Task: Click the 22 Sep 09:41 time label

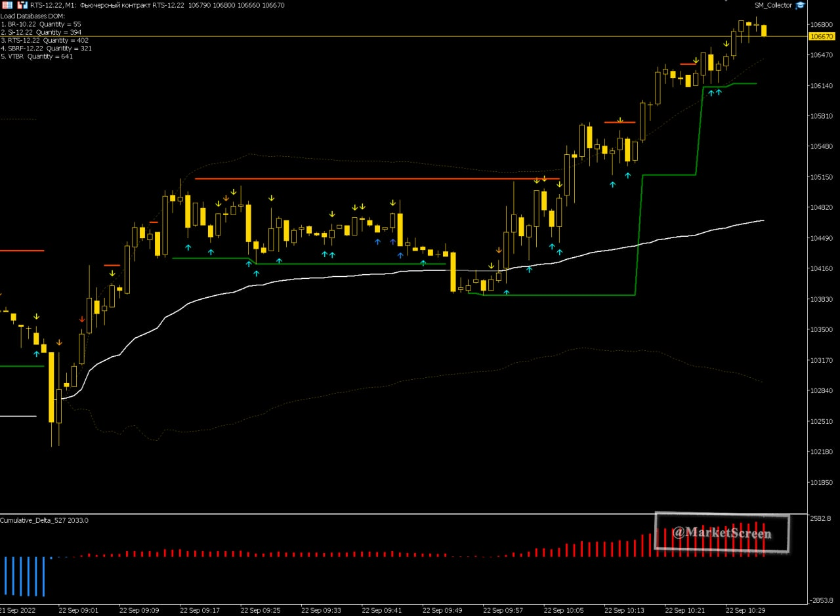Action: tap(382, 610)
